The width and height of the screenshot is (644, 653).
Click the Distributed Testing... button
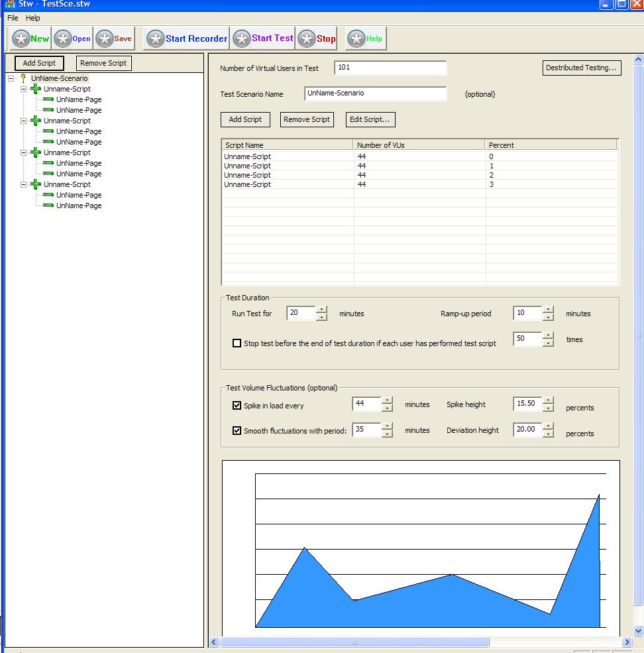click(x=581, y=68)
